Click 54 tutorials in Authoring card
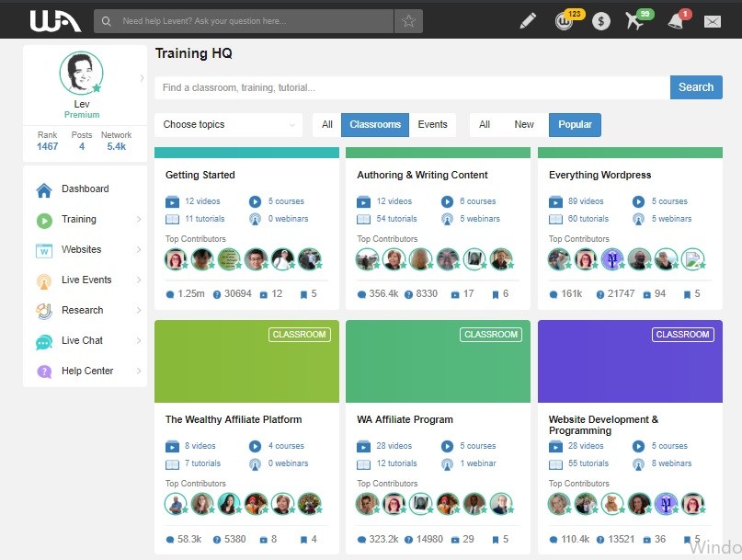Viewport: 742px width, 560px height. coord(396,219)
